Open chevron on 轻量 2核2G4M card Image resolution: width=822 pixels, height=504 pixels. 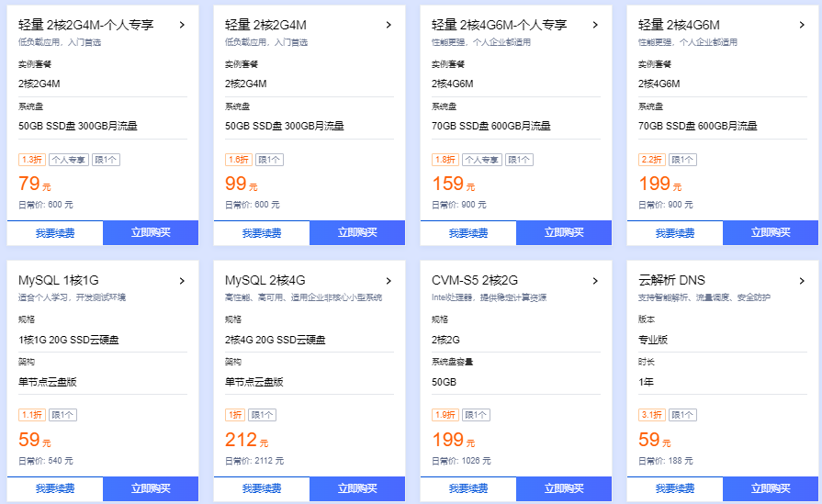coord(388,25)
